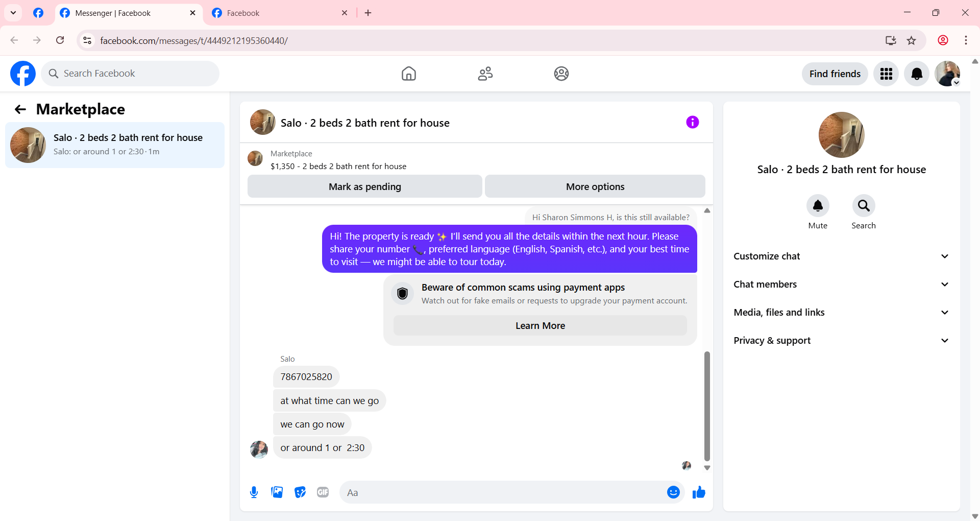Click the browser address bar URL

(x=194, y=40)
